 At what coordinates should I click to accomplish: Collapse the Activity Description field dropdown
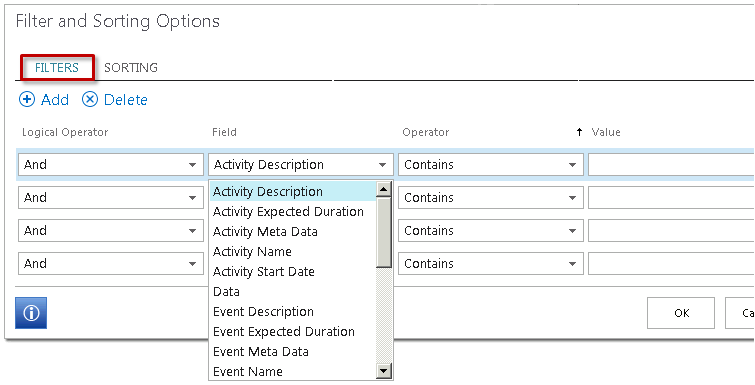click(x=301, y=165)
